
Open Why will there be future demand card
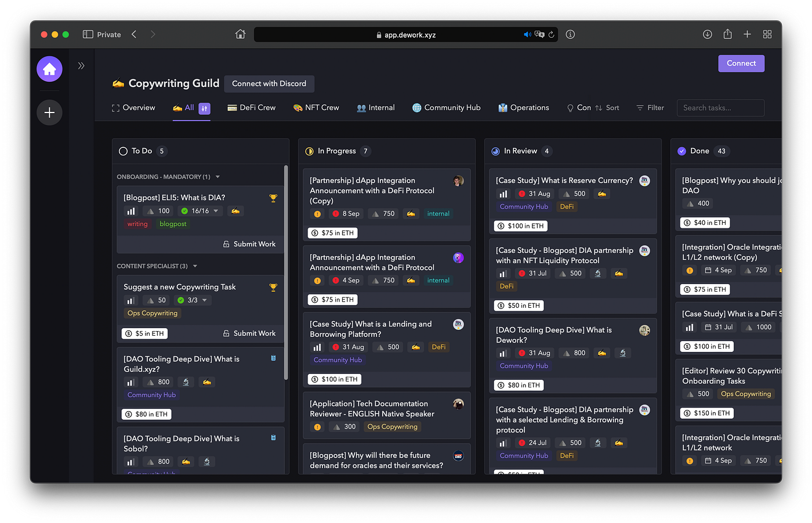coord(386,459)
